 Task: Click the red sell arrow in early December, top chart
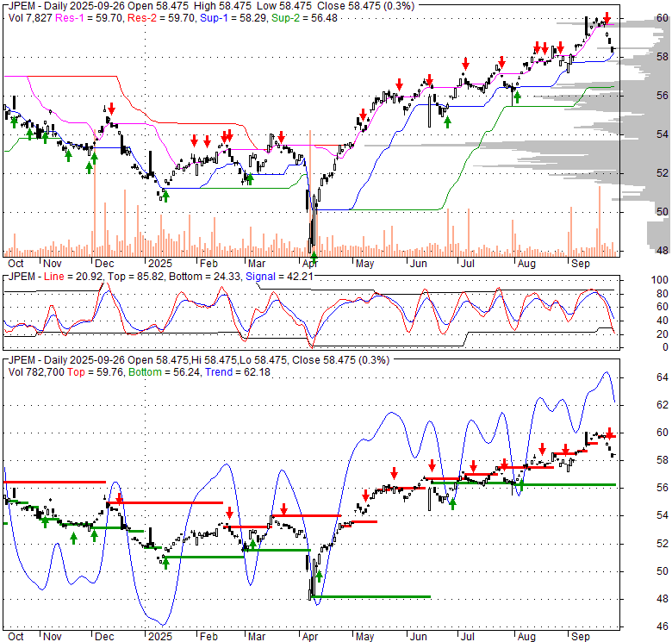click(111, 109)
